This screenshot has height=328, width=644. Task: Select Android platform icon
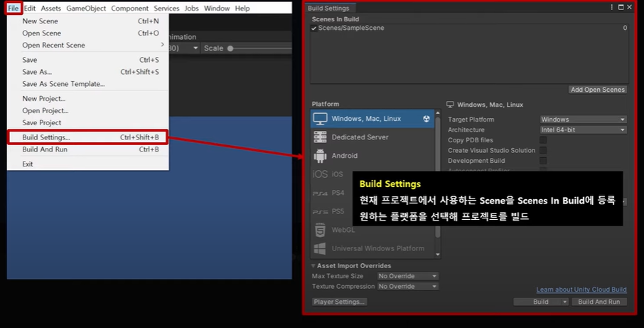(320, 156)
